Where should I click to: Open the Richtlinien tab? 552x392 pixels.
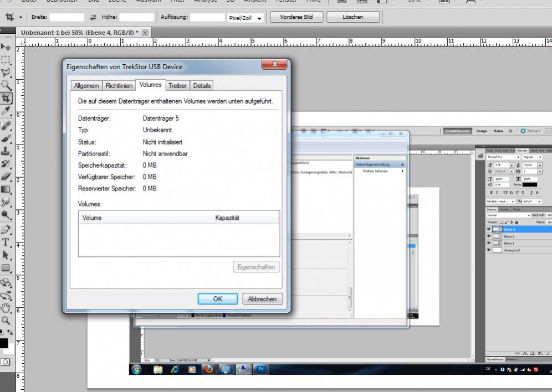(119, 86)
